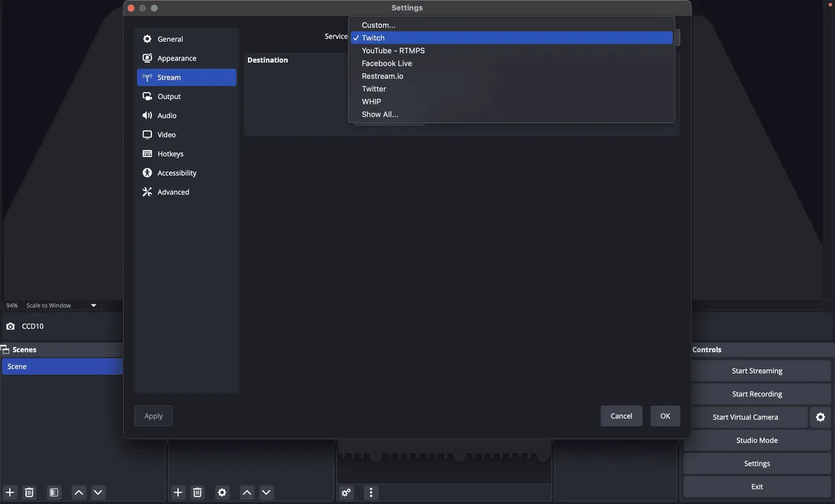The width and height of the screenshot is (835, 504).
Task: Go to Output settings in sidebar
Action: point(187,96)
